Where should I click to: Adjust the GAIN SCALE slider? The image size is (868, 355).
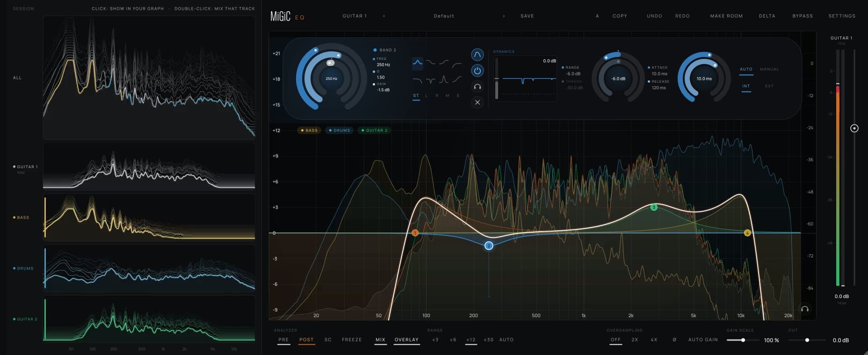(743, 340)
